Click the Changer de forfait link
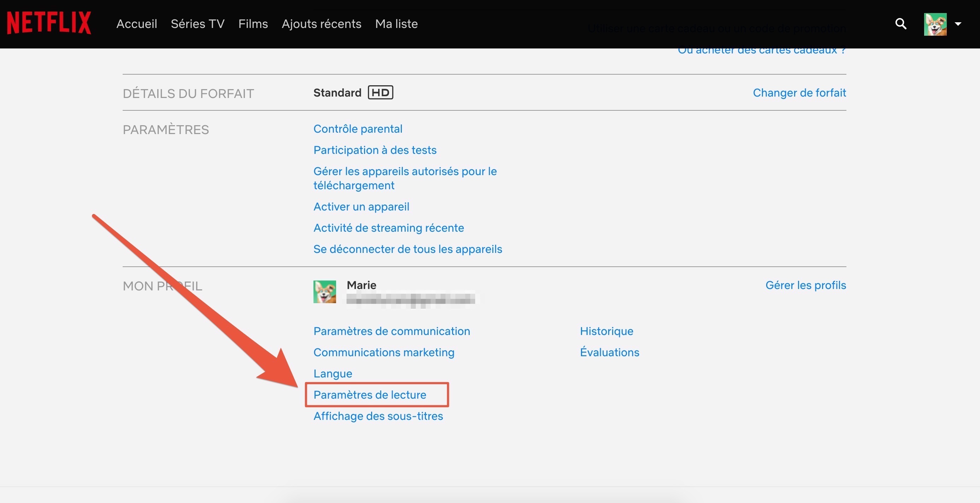This screenshot has height=503, width=980. click(x=799, y=93)
